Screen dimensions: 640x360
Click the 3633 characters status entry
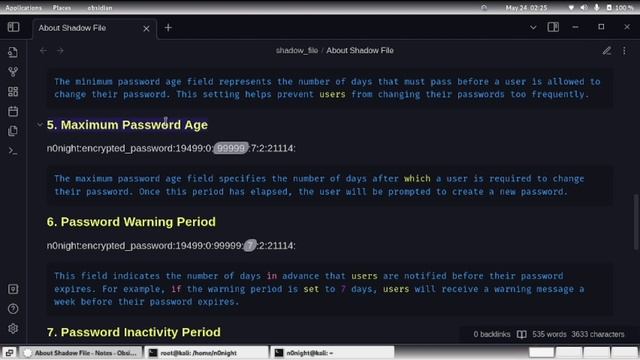598,334
